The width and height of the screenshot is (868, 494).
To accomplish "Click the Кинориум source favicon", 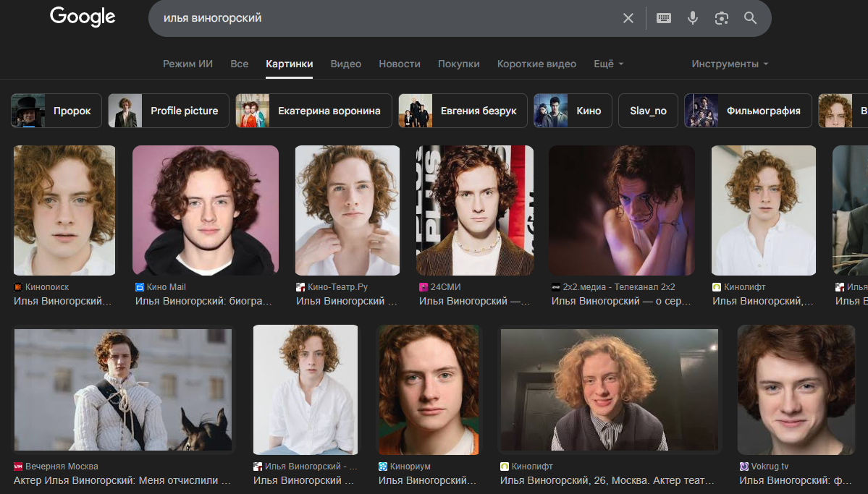I will [383, 467].
